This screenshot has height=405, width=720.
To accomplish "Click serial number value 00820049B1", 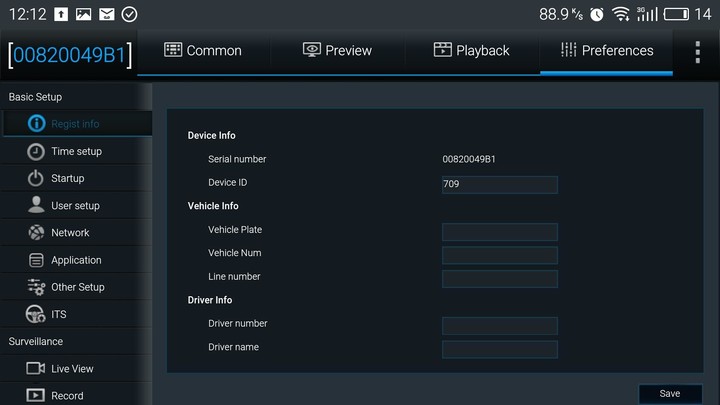I will pos(469,159).
